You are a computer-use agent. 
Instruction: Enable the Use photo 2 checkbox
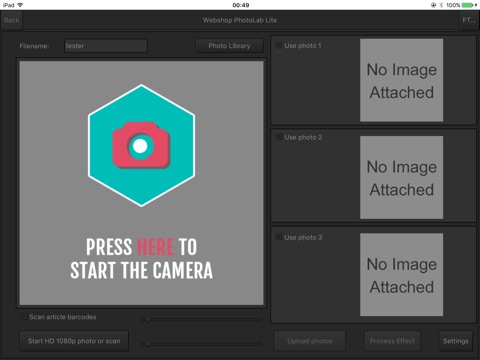click(x=279, y=137)
